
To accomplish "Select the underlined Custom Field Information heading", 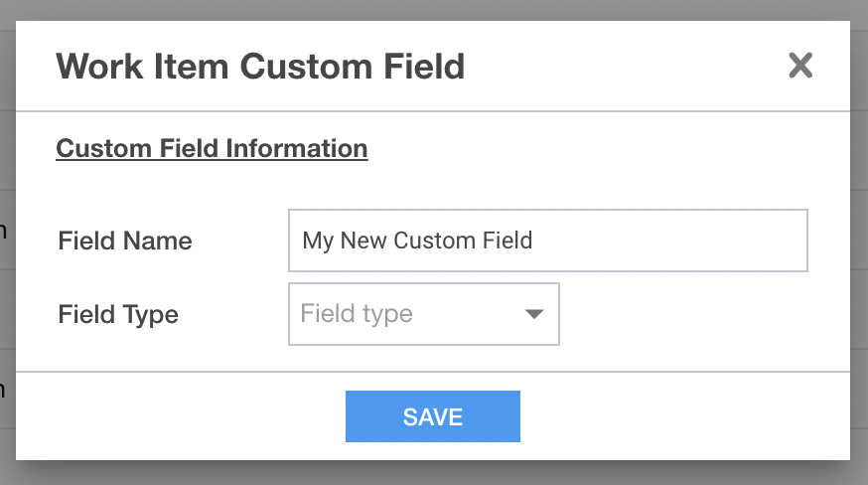I will 212,148.
